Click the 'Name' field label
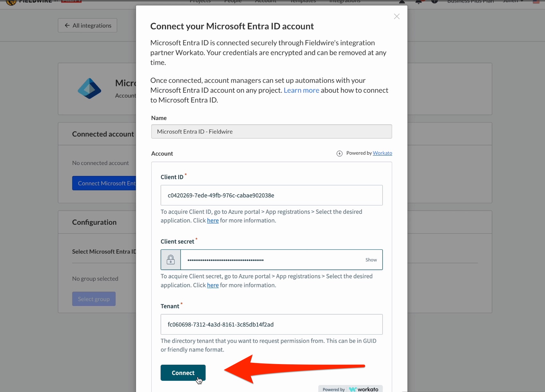Viewport: 545px width, 392px height. point(159,118)
